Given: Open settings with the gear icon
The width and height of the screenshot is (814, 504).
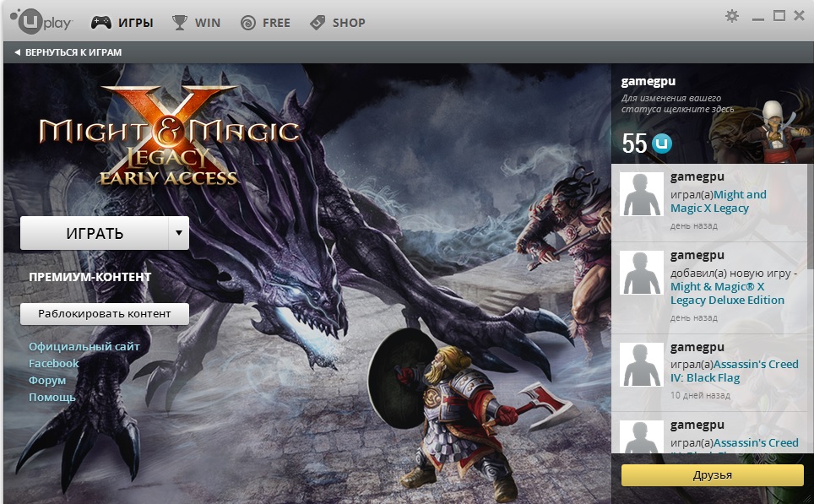Looking at the screenshot, I should [732, 16].
